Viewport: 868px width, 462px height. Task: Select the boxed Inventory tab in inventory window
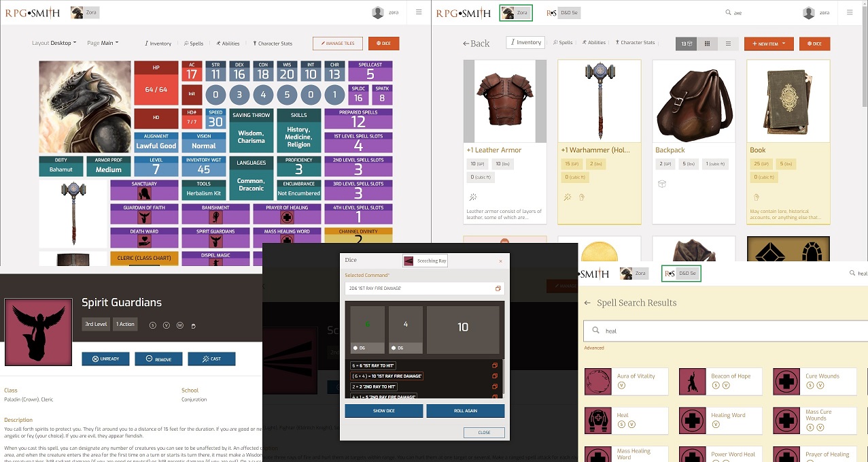point(525,42)
